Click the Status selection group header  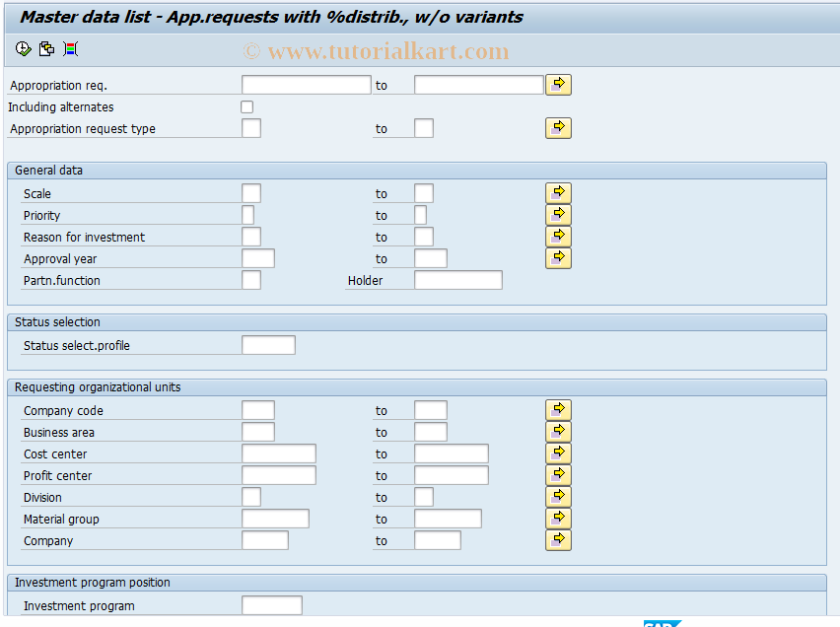417,322
